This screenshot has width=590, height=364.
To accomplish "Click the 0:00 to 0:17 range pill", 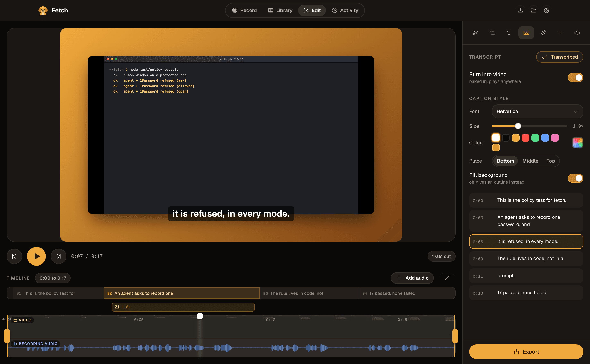I will pyautogui.click(x=53, y=278).
